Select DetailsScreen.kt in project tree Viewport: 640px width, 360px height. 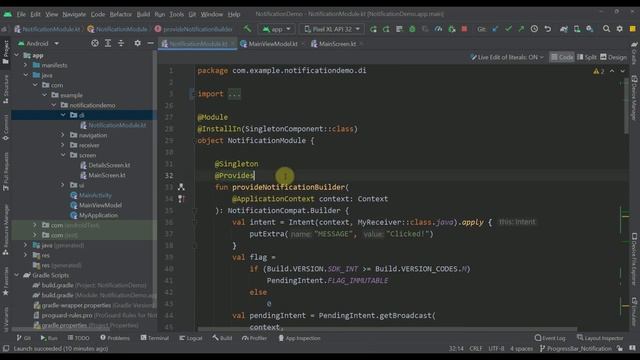point(105,165)
